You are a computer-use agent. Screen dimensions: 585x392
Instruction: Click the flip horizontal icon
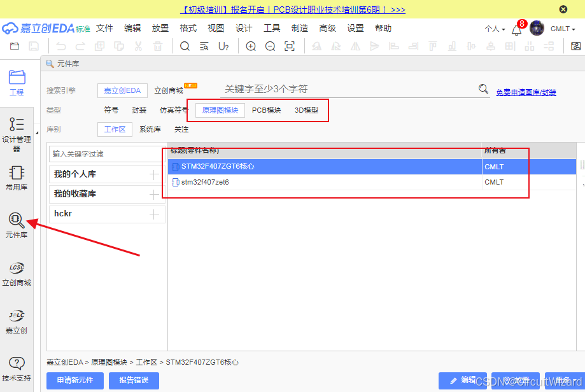point(355,46)
